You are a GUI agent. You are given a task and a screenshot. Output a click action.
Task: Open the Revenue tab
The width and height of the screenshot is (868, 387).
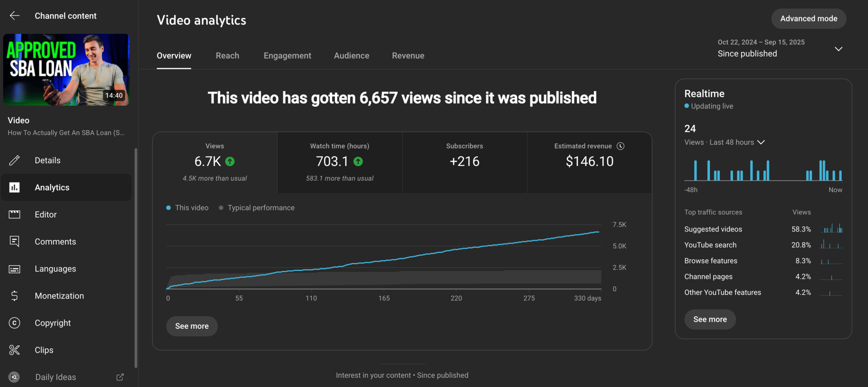(408, 56)
